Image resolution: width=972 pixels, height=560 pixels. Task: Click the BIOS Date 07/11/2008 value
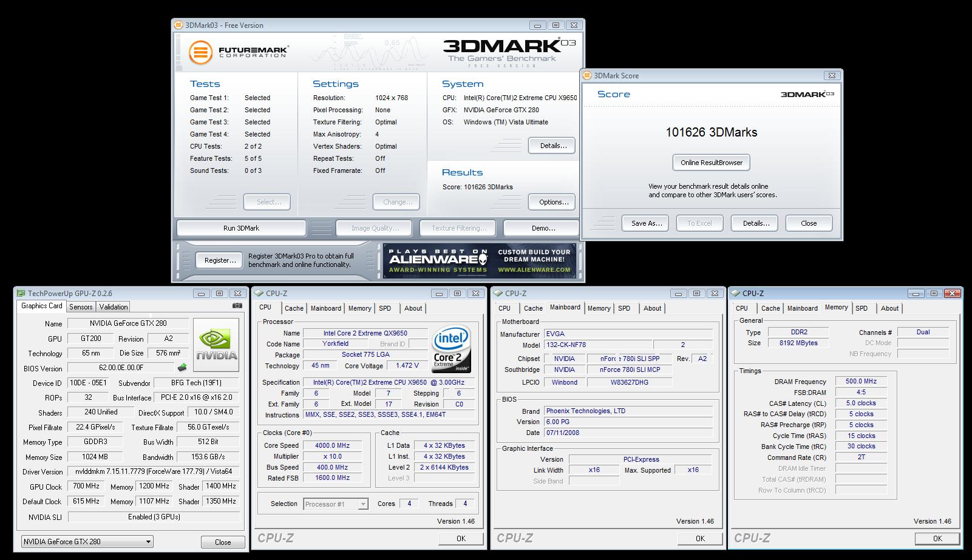[x=628, y=433]
